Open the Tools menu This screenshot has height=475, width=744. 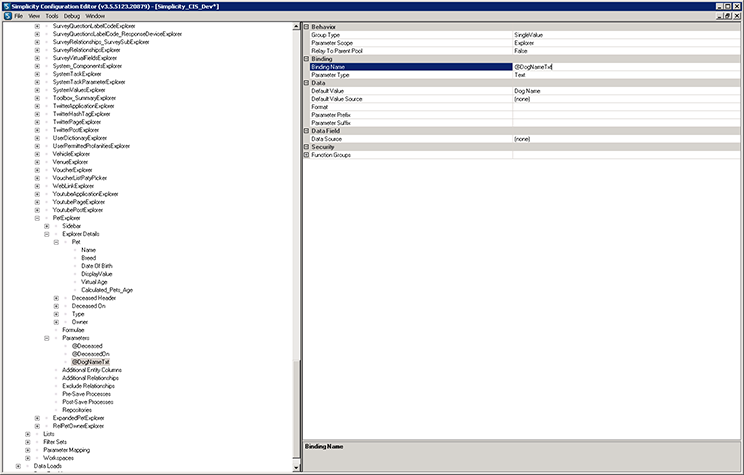click(52, 16)
